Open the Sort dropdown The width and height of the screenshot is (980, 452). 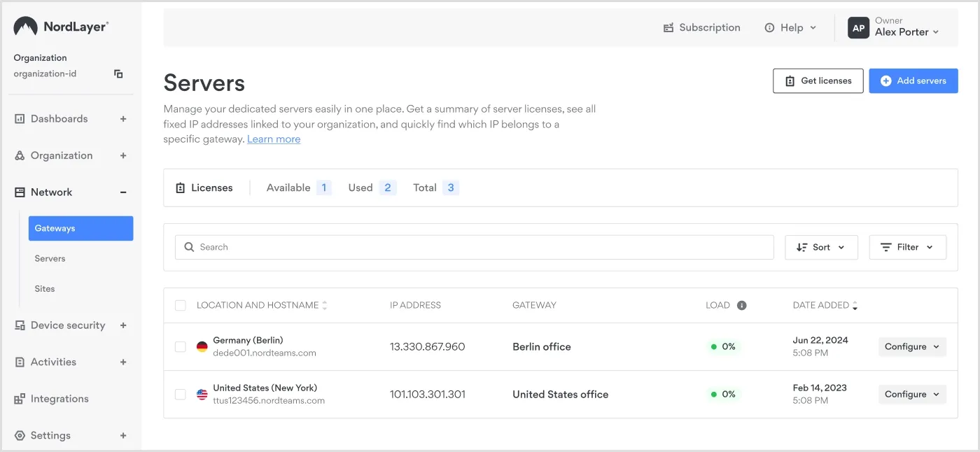(x=821, y=246)
